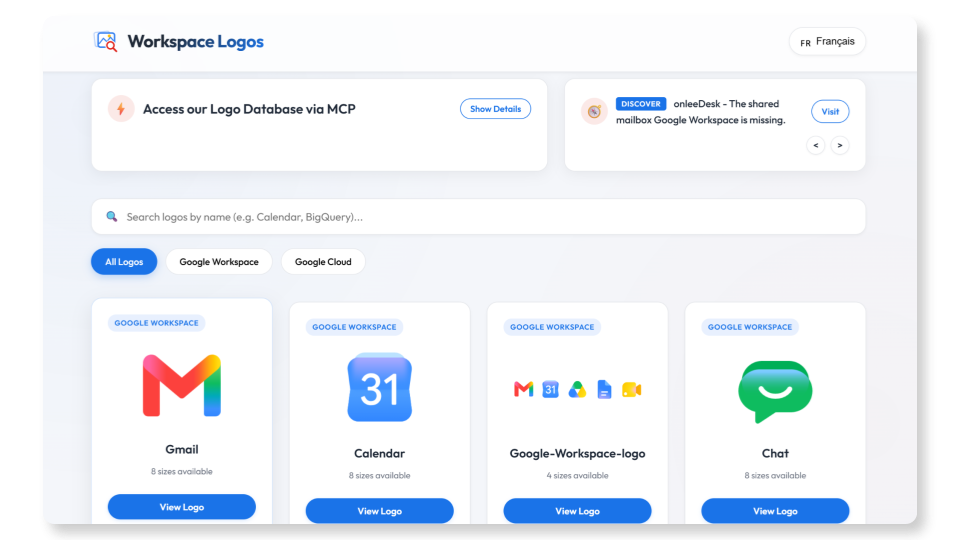
Task: View Logo for Calendar
Action: [380, 511]
